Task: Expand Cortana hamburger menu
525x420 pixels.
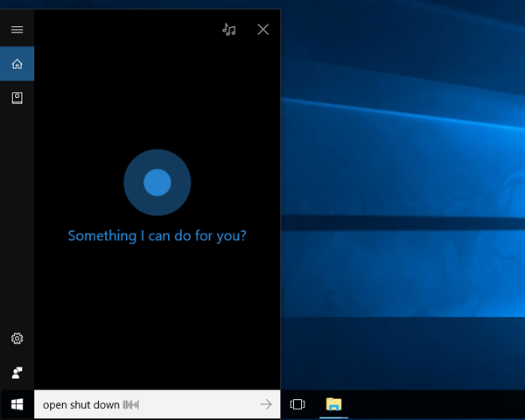Action: pyautogui.click(x=17, y=30)
